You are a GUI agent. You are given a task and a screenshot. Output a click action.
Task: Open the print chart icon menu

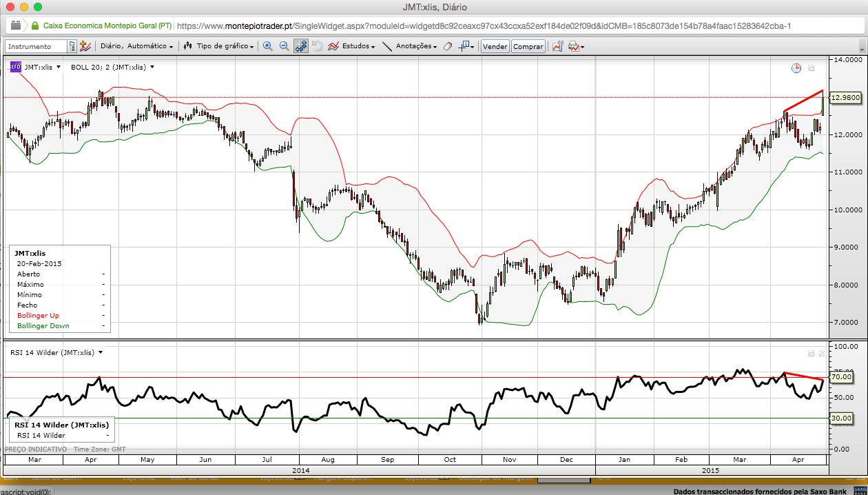(x=574, y=46)
